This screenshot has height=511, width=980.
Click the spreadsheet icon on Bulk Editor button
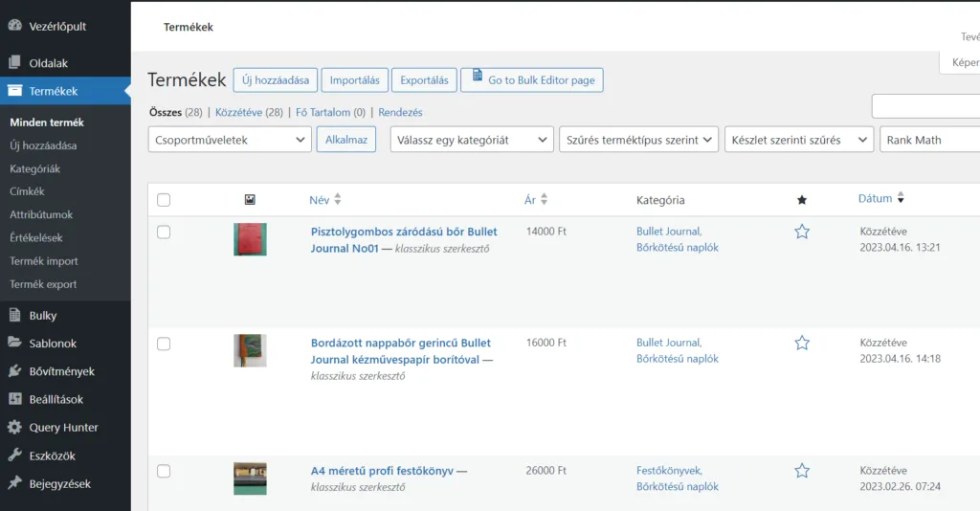tap(478, 76)
